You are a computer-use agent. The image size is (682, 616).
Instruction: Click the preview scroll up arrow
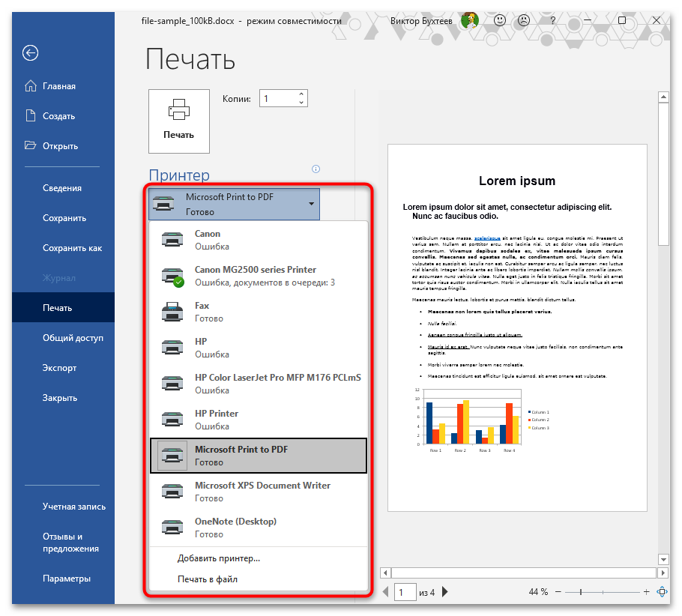click(x=663, y=97)
